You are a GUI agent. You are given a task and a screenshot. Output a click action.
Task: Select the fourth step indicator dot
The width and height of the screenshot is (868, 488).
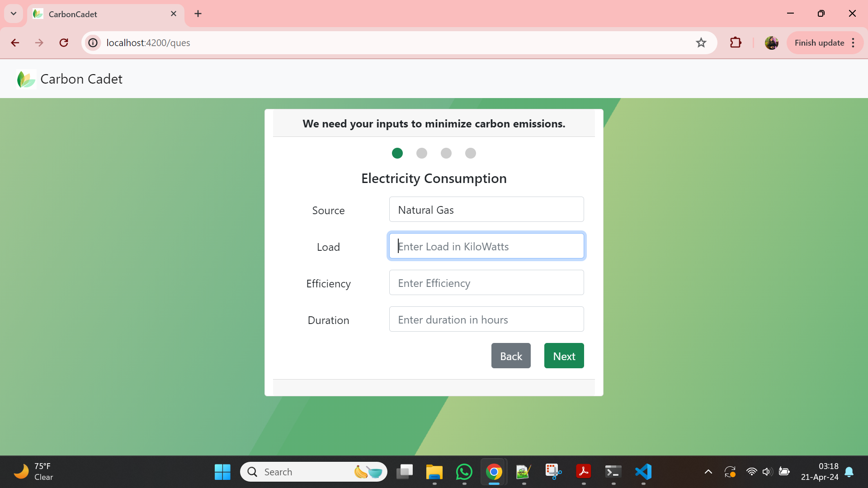(x=471, y=153)
